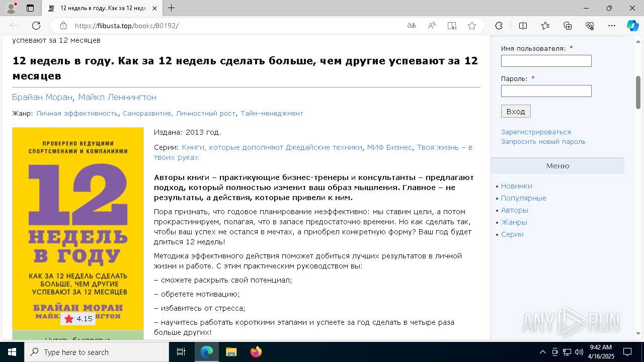Open File Explorer from the taskbar

[x=231, y=352]
